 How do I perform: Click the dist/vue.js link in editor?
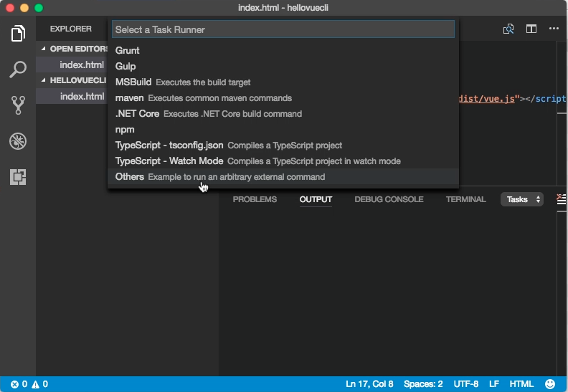(x=486, y=98)
